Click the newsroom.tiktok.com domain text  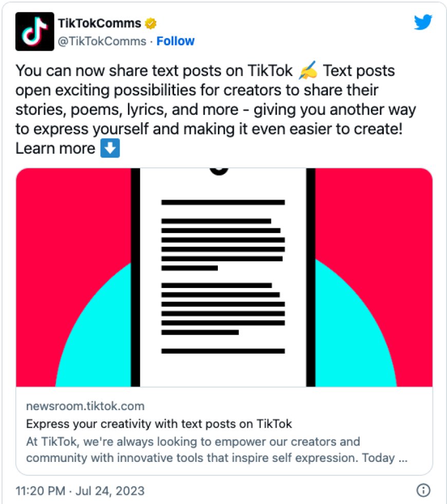(85, 406)
